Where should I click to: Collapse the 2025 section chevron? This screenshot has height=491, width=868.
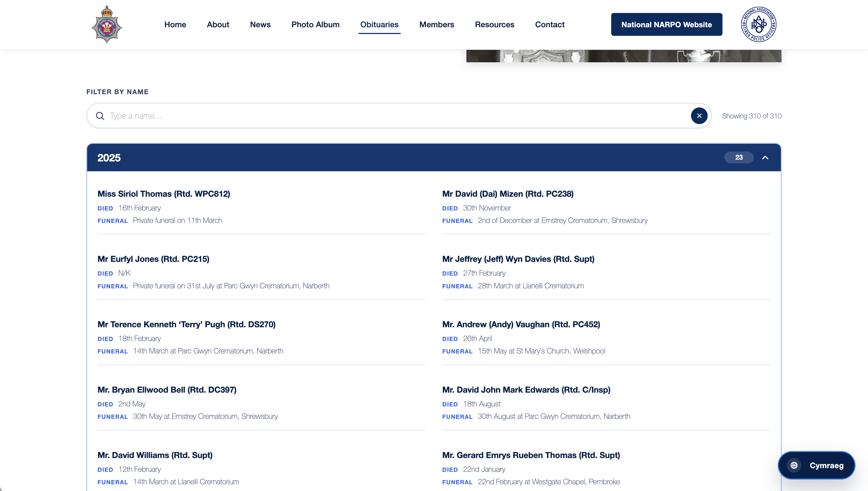[765, 158]
